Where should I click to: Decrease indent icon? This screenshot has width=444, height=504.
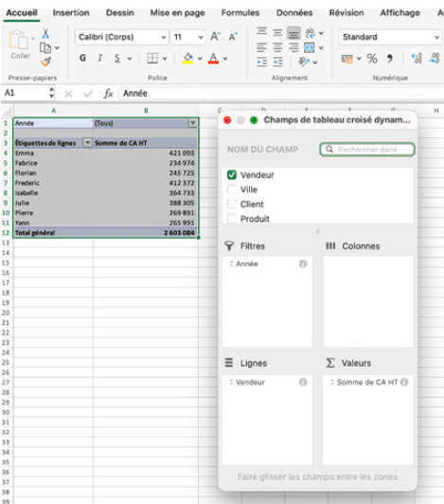pyautogui.click(x=262, y=62)
